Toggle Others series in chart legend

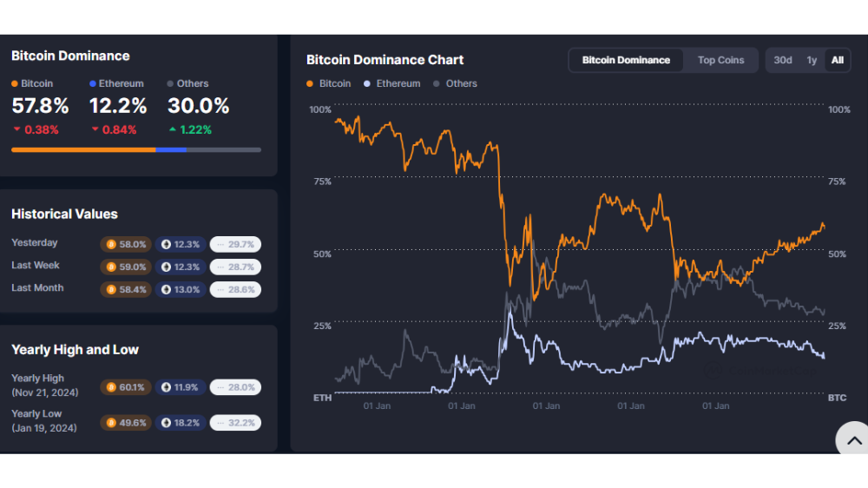[x=455, y=83]
